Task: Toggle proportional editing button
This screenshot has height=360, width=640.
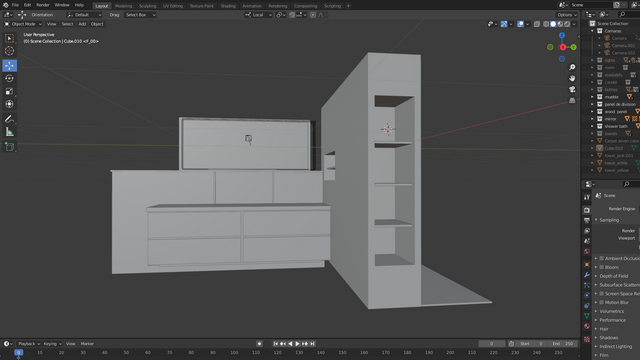Action: coord(313,15)
